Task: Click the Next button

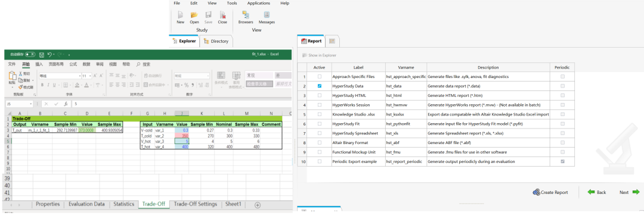Action: [x=629, y=192]
